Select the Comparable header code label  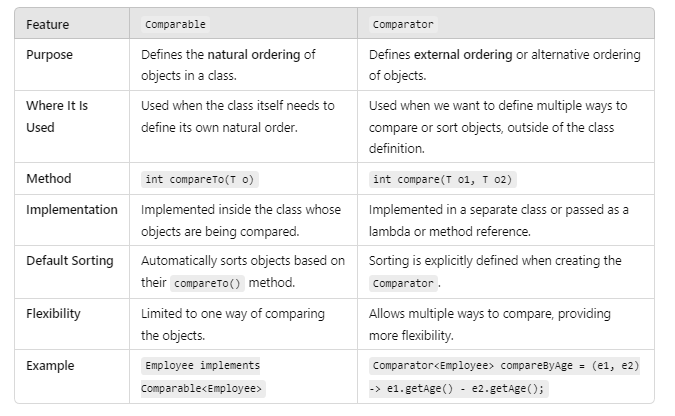pyautogui.click(x=175, y=25)
